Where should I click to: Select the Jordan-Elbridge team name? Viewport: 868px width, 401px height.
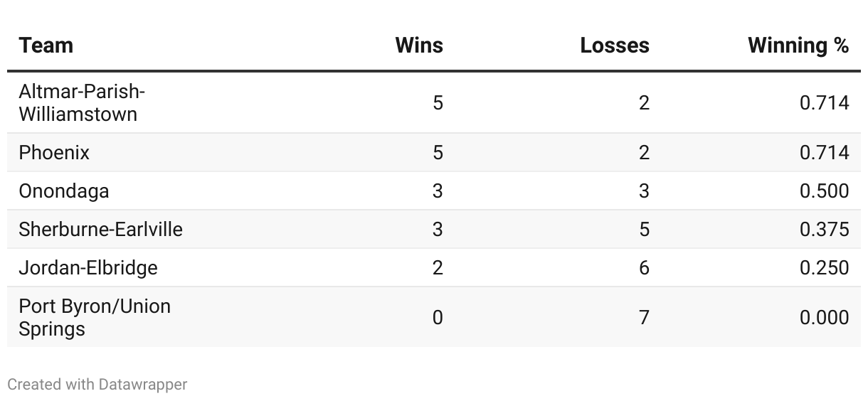pyautogui.click(x=88, y=268)
